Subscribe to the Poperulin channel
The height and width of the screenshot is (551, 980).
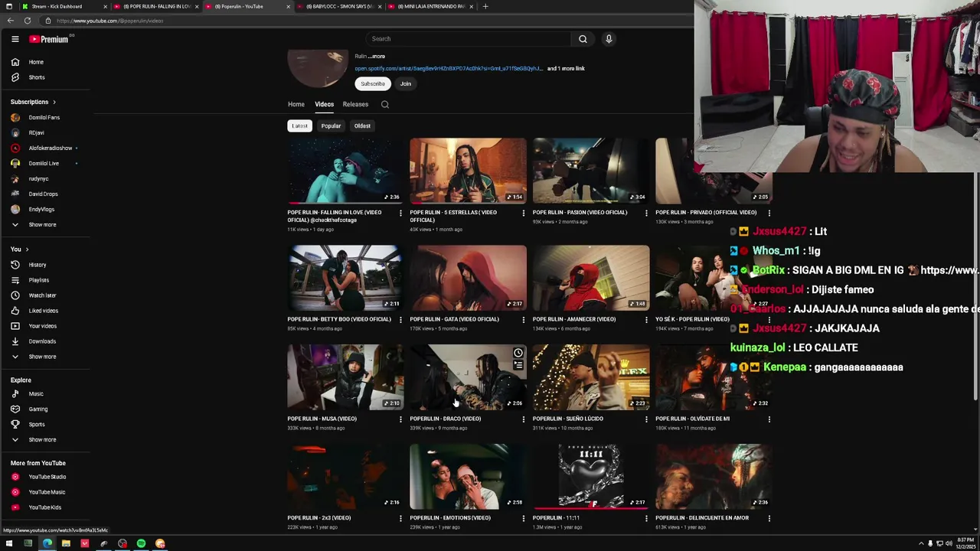373,84
